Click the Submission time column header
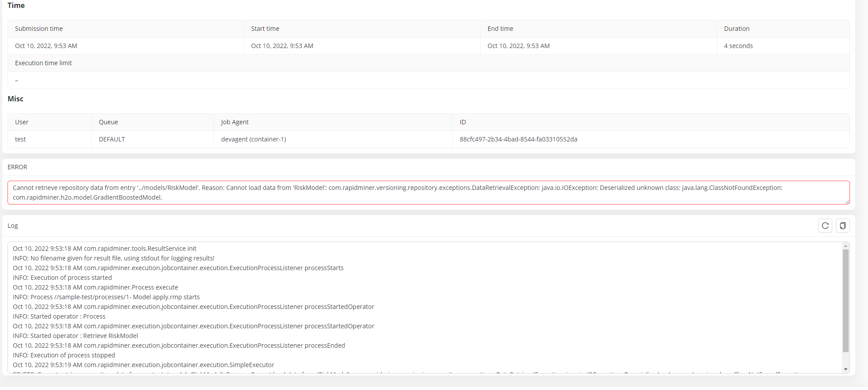The width and height of the screenshot is (868, 390). click(x=39, y=29)
